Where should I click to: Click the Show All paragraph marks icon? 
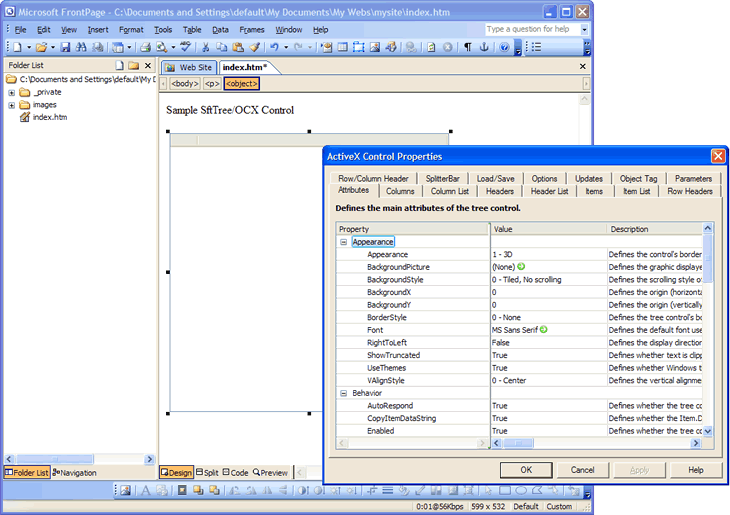467,47
